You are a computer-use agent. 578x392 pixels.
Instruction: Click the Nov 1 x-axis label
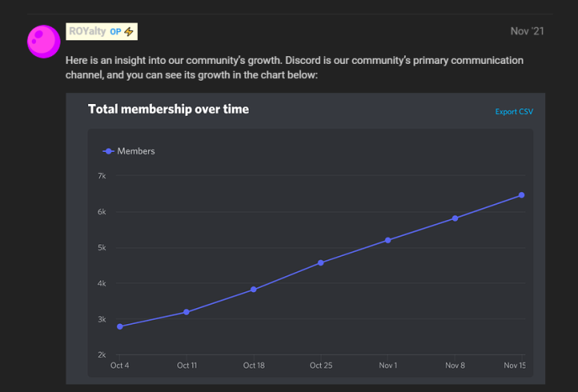click(388, 365)
